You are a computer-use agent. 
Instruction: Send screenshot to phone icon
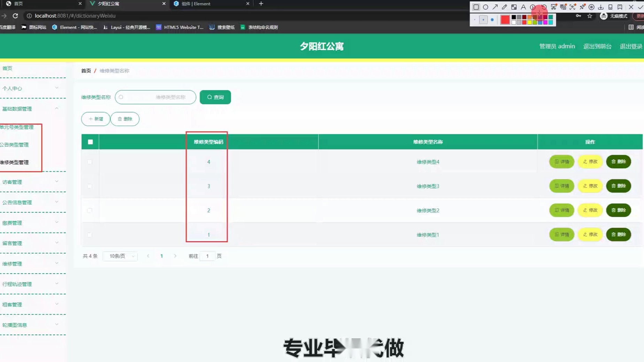(x=610, y=7)
